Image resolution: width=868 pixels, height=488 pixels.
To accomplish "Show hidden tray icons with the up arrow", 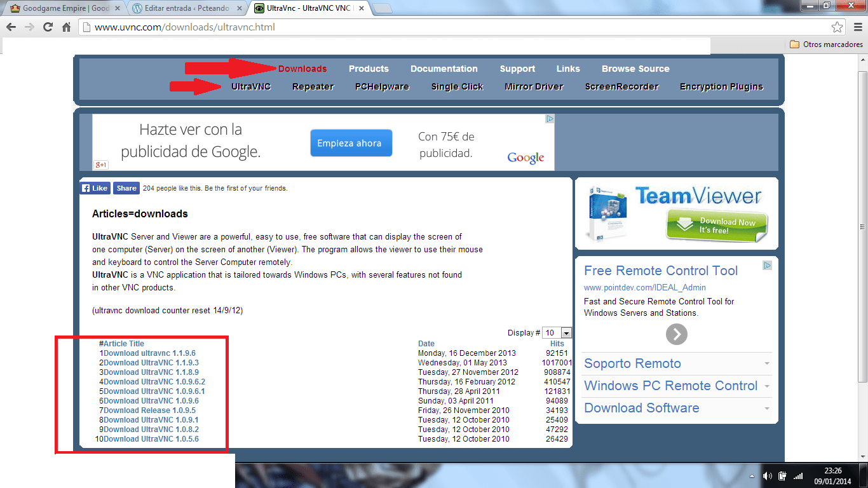I will 752,476.
